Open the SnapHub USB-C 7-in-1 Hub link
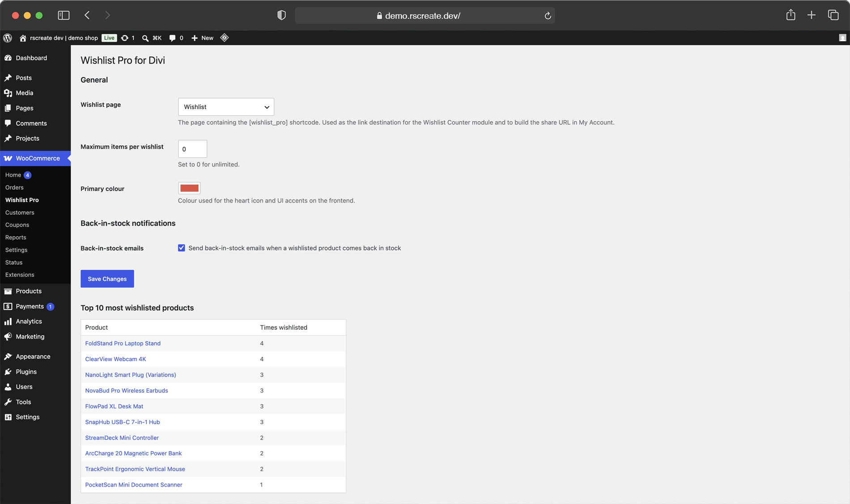 pos(123,422)
